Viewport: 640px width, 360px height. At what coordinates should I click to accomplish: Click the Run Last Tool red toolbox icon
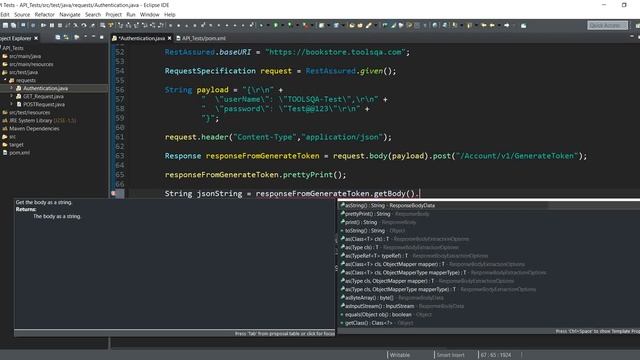click(x=305, y=25)
